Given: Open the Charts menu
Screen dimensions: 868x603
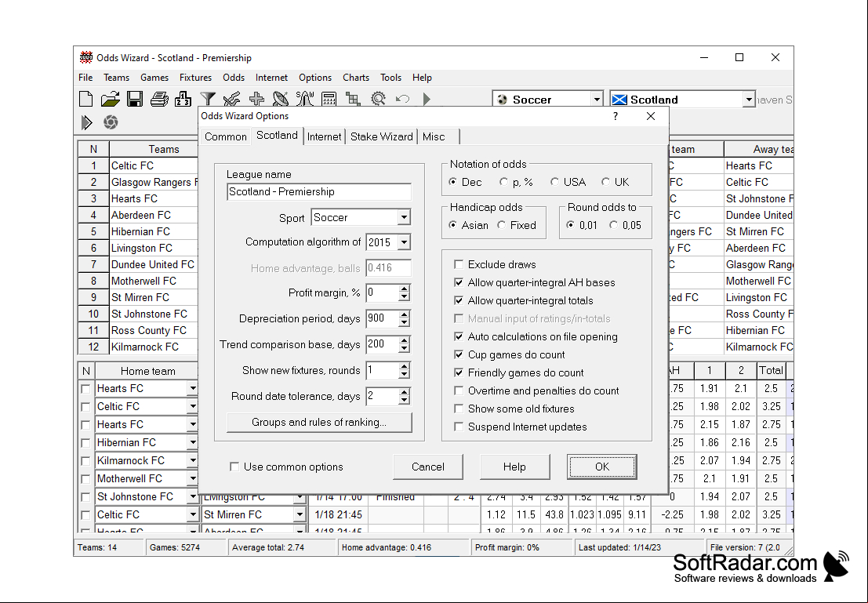Looking at the screenshot, I should (356, 78).
